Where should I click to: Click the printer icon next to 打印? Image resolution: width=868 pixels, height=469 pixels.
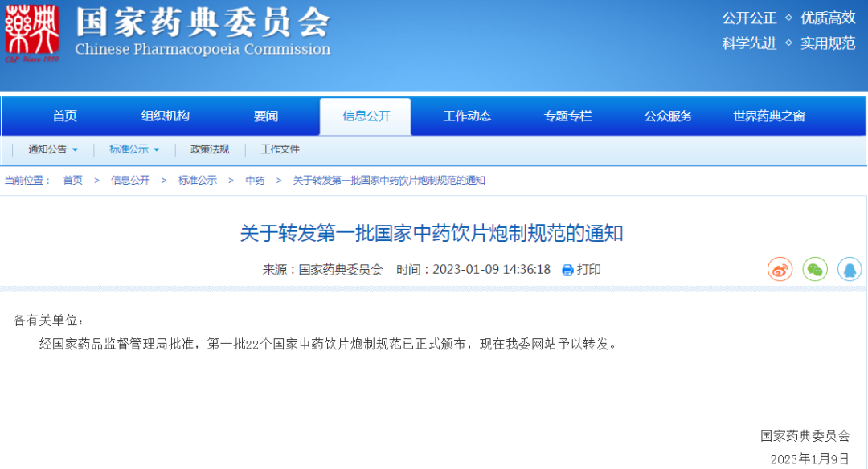[567, 270]
